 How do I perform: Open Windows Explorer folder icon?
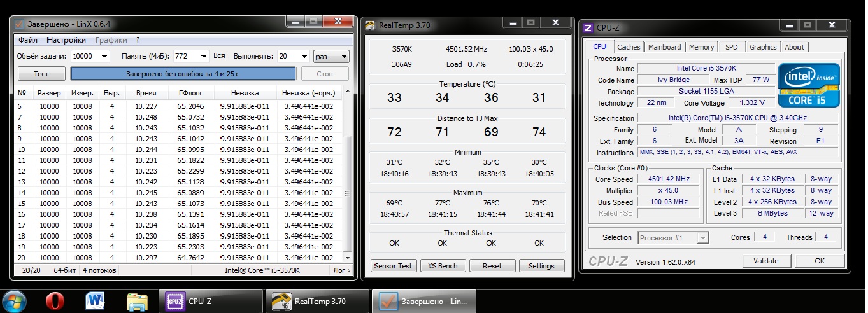[137, 300]
